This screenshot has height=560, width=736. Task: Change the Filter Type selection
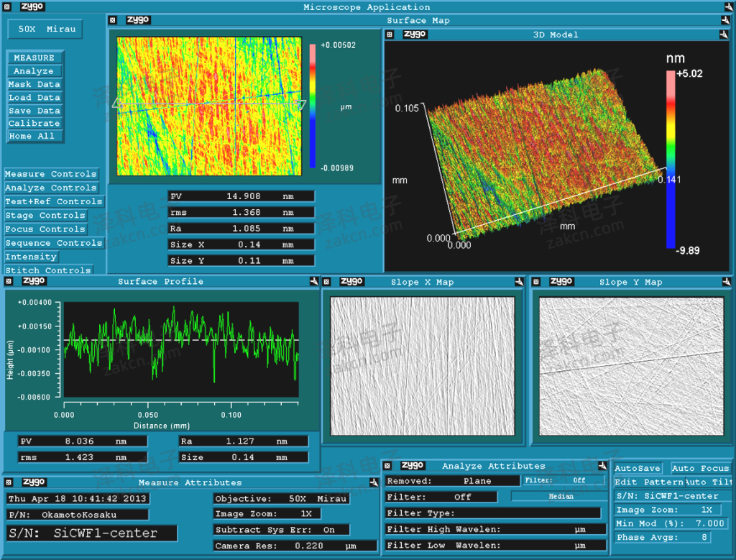click(x=493, y=513)
